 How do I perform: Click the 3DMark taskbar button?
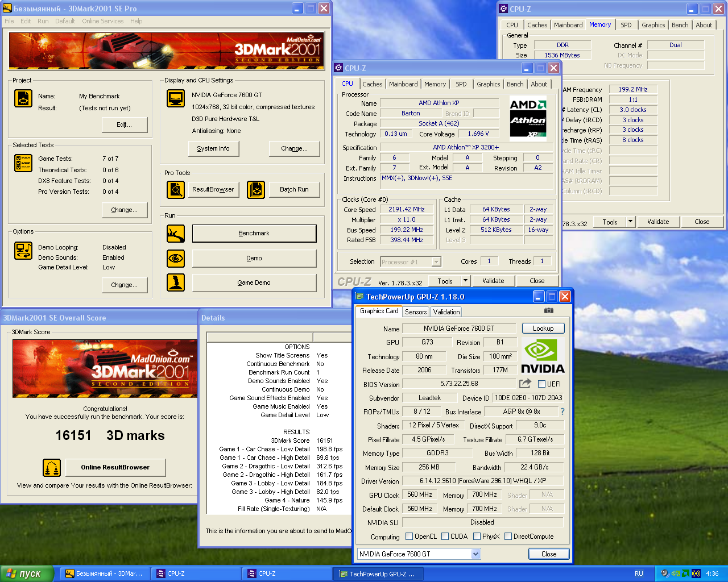tap(104, 573)
